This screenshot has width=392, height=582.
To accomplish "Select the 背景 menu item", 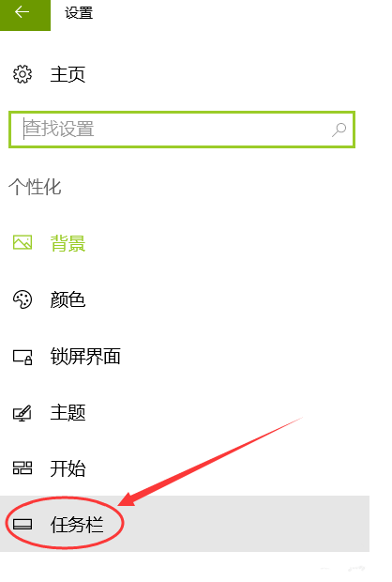I will click(68, 243).
